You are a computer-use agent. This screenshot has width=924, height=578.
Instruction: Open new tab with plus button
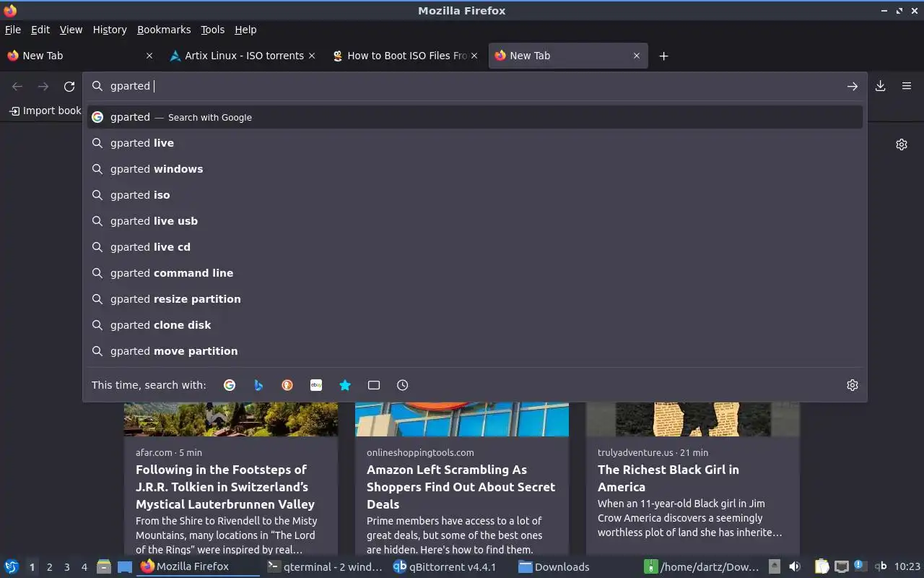(663, 56)
